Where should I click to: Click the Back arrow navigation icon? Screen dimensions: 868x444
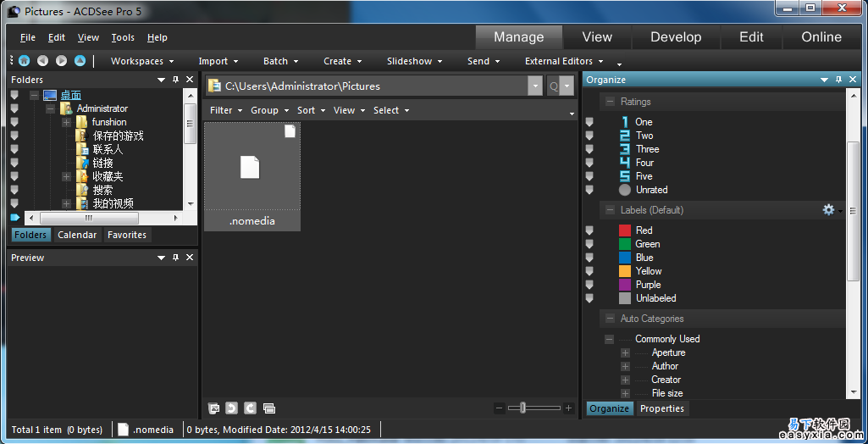(42, 61)
